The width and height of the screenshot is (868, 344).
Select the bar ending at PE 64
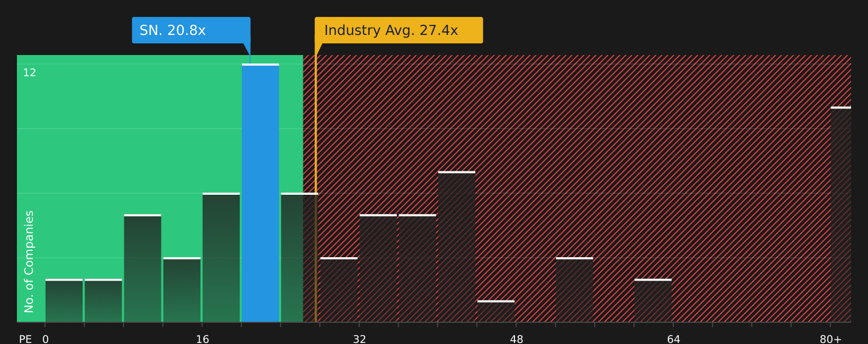click(x=653, y=301)
